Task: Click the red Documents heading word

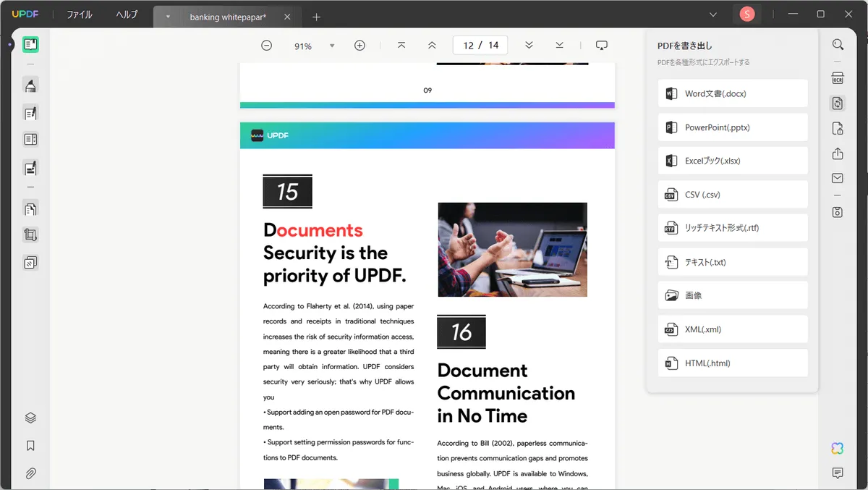Action: click(313, 230)
